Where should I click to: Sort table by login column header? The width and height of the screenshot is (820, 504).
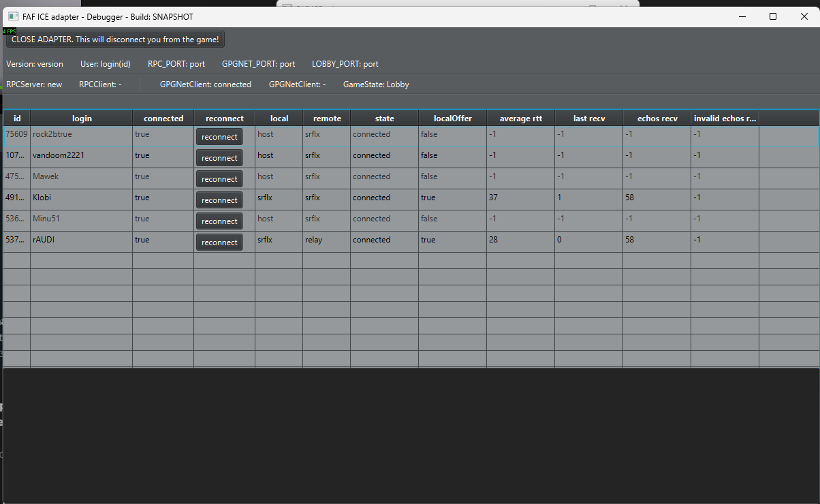click(x=82, y=118)
